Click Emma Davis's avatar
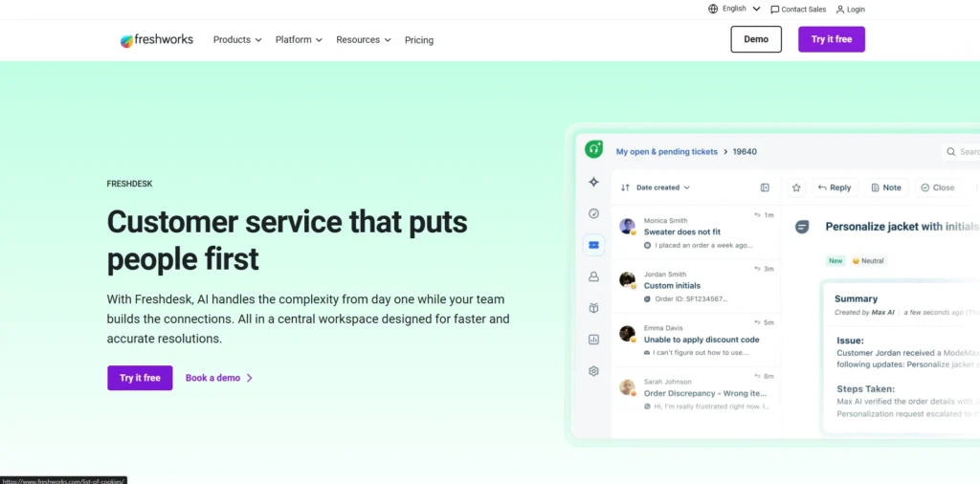Screen dimensions: 980x484 628,334
